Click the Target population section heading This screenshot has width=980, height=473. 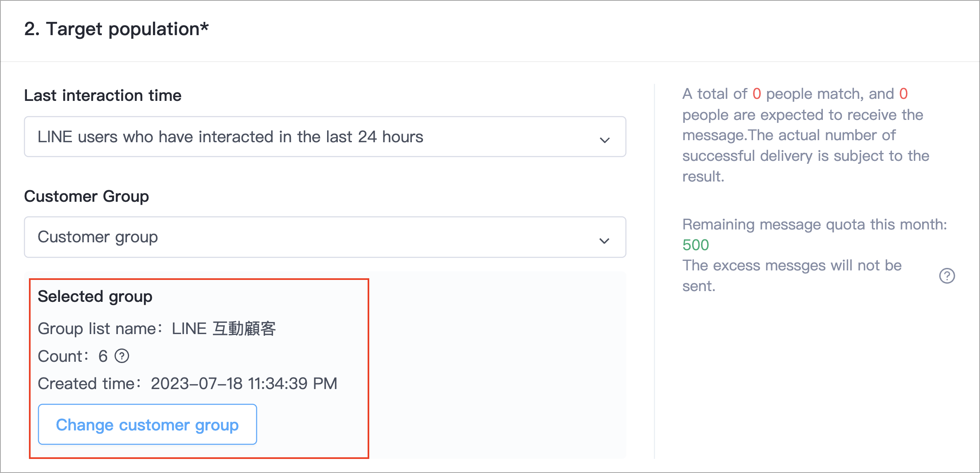point(116,29)
